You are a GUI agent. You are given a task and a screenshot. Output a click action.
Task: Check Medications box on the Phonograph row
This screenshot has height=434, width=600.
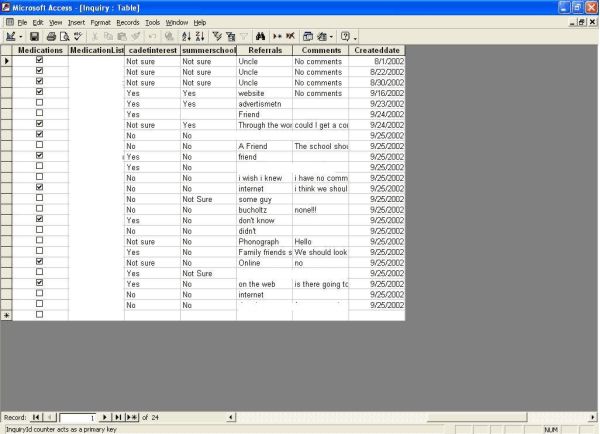click(x=39, y=240)
